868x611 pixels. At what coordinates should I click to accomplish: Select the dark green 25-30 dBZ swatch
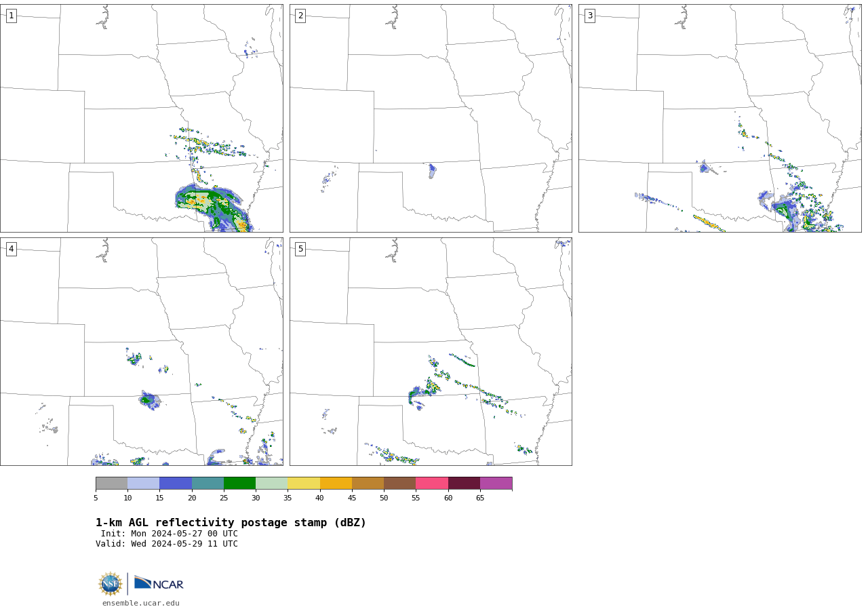pyautogui.click(x=239, y=483)
